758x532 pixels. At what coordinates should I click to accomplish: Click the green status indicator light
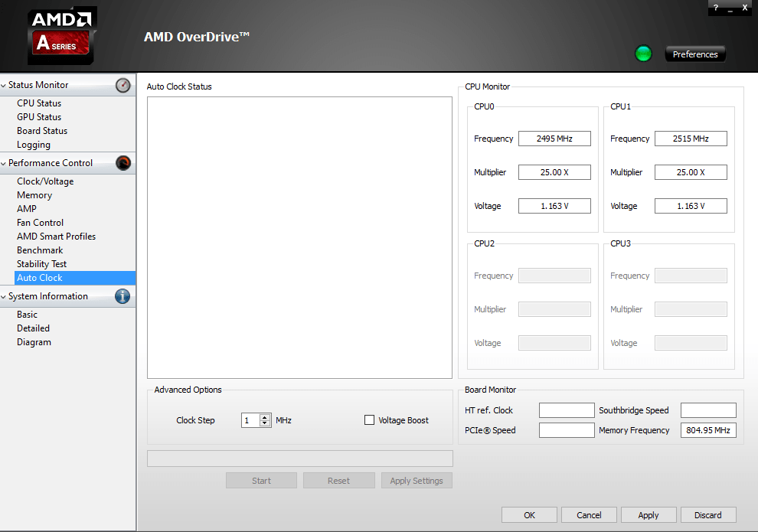pos(643,54)
